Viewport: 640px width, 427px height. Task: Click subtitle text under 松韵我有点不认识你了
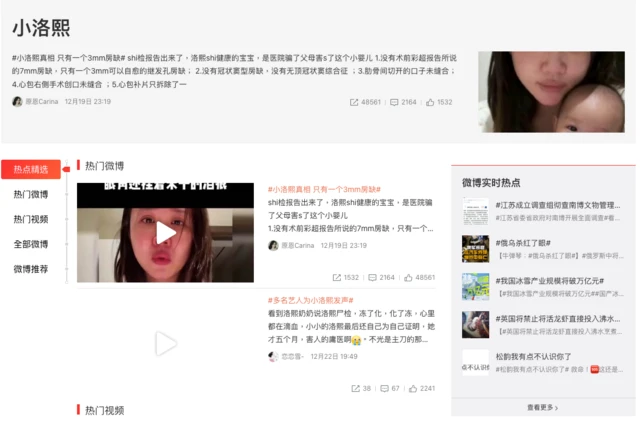tap(559, 369)
